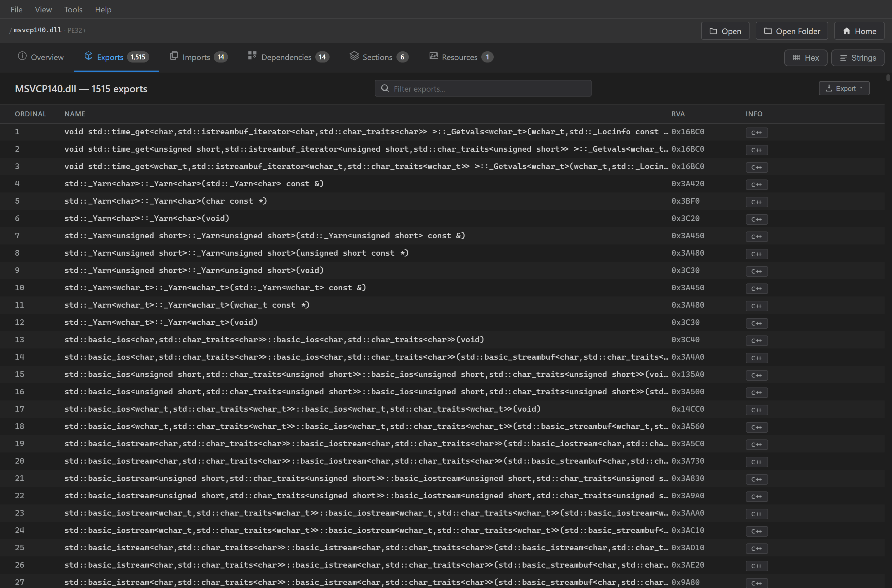Click the Open Folder folder icon
The width and height of the screenshot is (892, 588).
[x=768, y=31]
